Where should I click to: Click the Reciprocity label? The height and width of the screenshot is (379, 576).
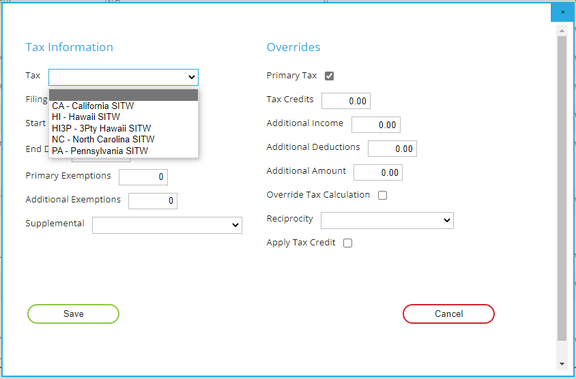tap(290, 219)
